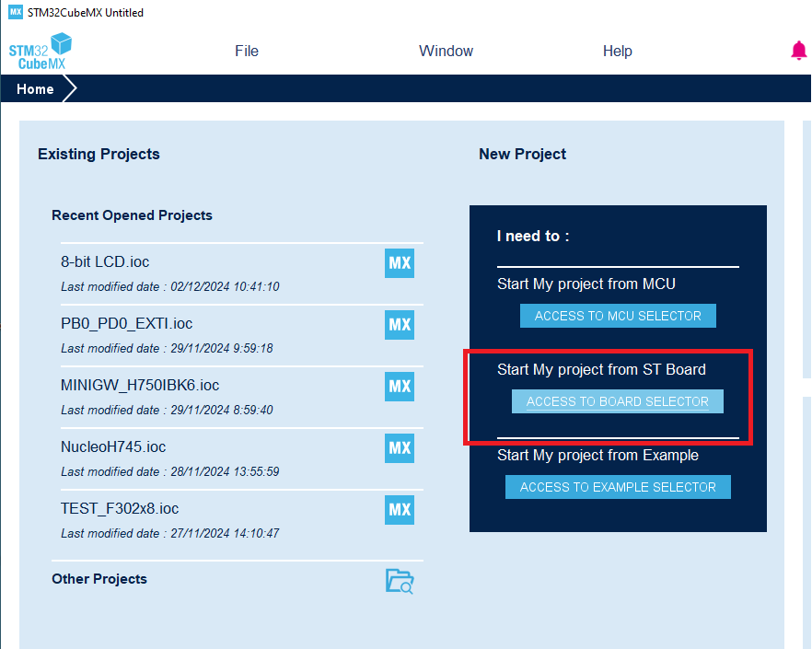Click the STM32CubeMX Untitled window title
812x649 pixels.
click(x=86, y=13)
